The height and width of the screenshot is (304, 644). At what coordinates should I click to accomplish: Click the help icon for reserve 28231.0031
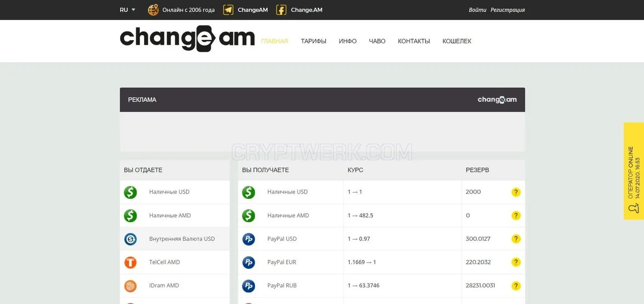point(516,286)
